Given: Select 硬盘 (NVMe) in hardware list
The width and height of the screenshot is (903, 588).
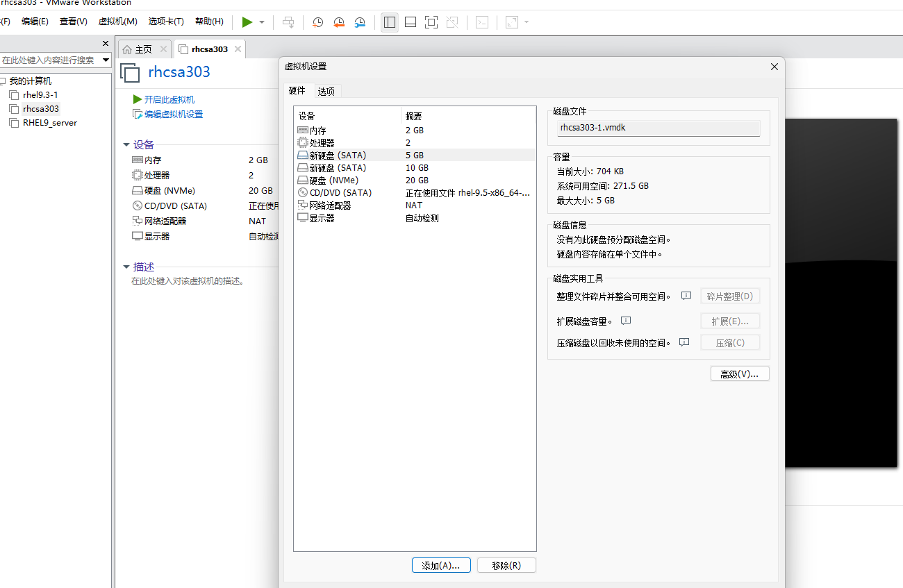Looking at the screenshot, I should pos(415,180).
